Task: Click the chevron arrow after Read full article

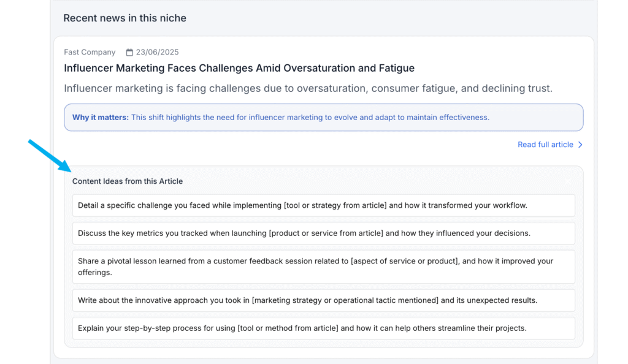Action: pos(580,145)
